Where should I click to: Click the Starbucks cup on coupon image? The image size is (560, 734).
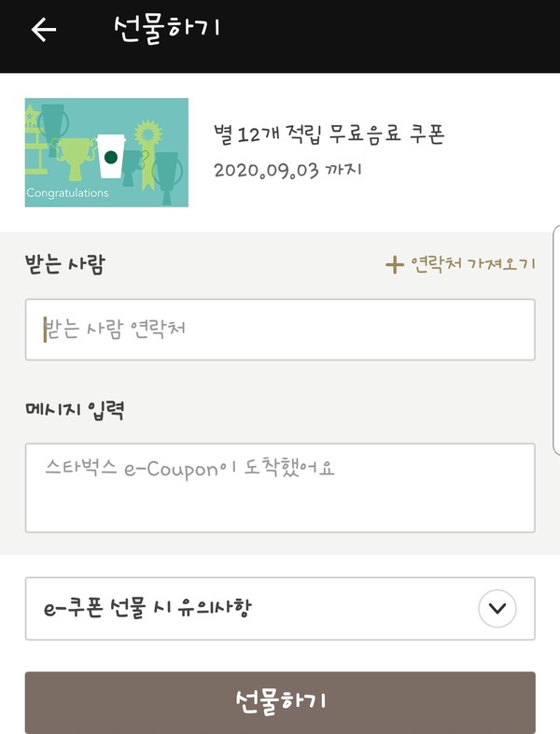(111, 156)
